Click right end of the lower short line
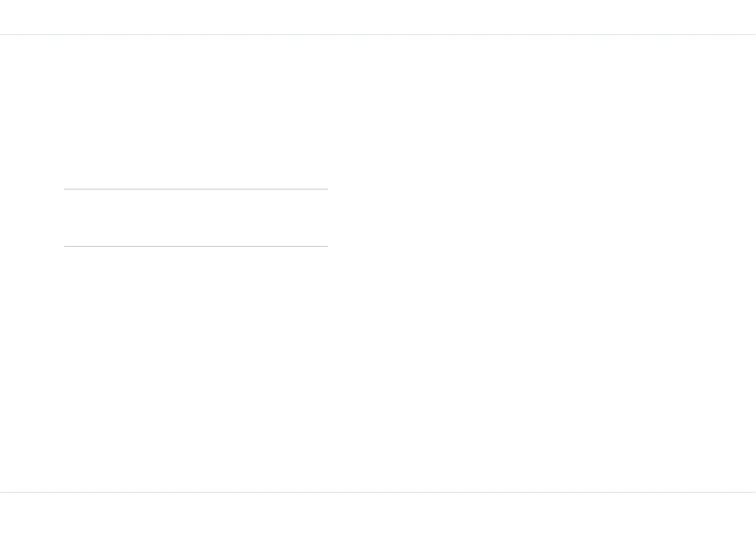 (x=327, y=247)
